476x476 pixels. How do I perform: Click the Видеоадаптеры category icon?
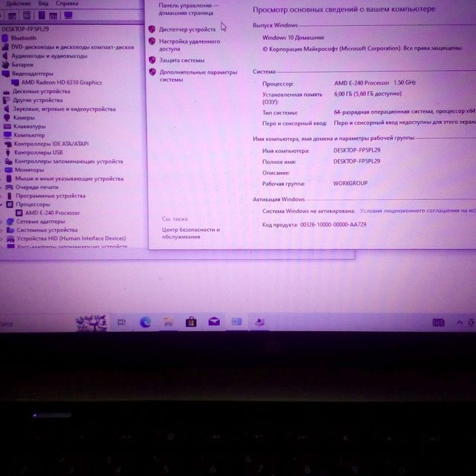[x=5, y=73]
